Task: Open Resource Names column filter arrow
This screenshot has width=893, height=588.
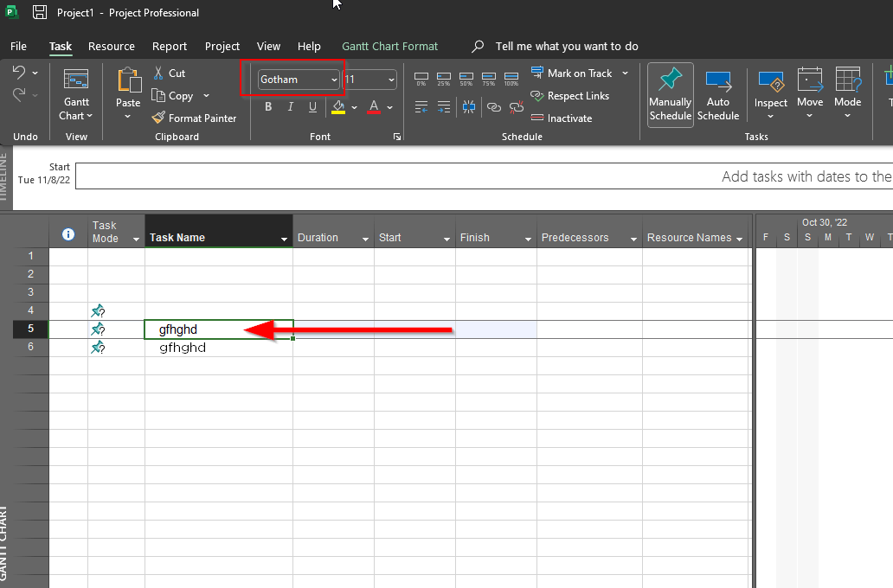Action: [x=739, y=239]
